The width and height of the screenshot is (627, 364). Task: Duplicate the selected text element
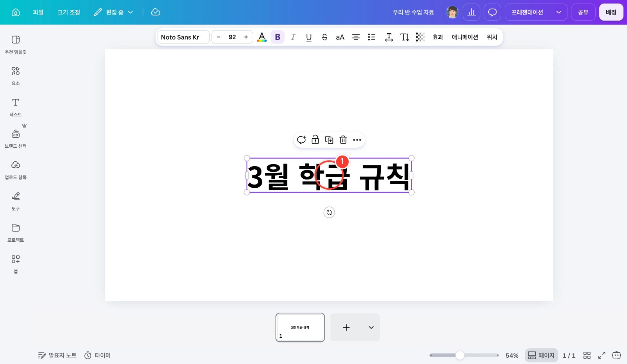(329, 140)
